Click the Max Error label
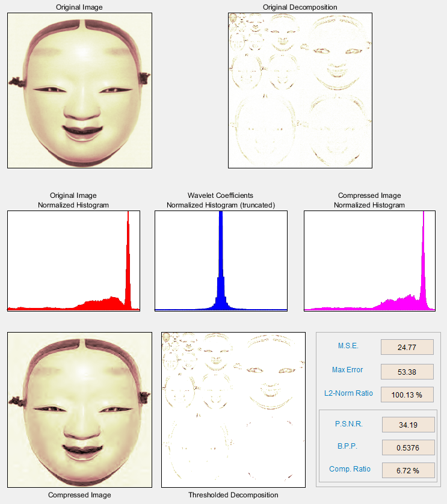Screen dimensions: 447x504 [x=347, y=370]
